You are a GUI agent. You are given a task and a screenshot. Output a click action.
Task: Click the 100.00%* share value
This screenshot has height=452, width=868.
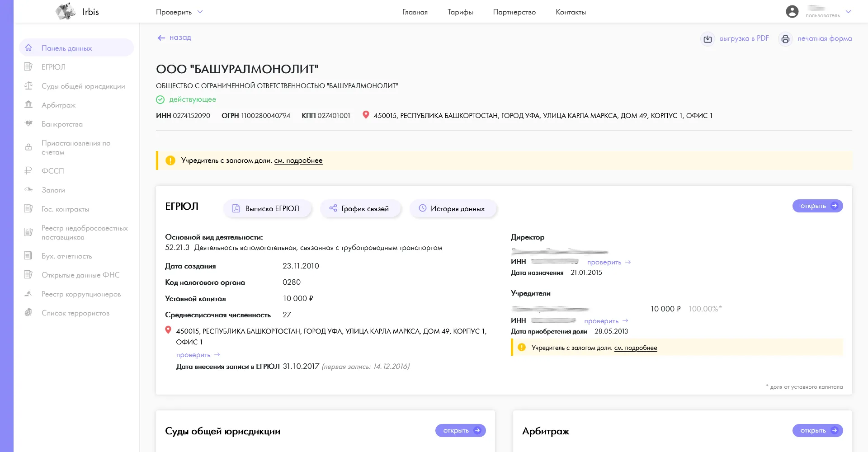pos(705,309)
